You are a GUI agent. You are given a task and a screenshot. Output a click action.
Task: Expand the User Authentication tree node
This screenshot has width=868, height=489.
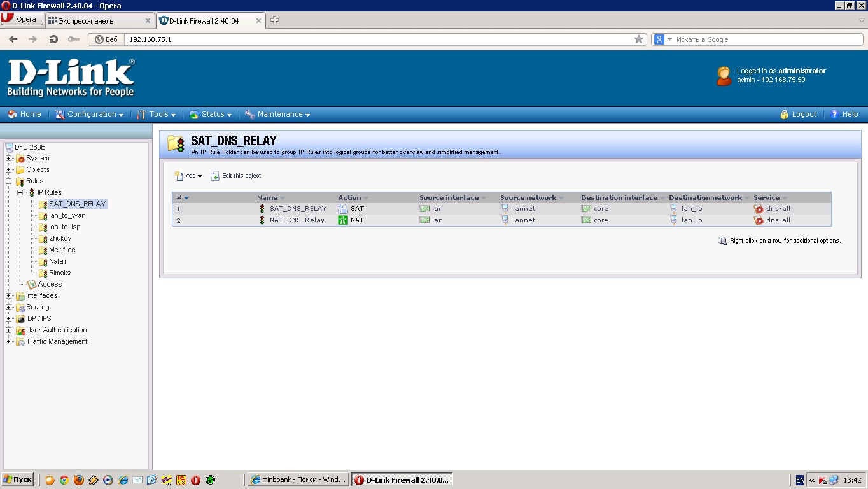pyautogui.click(x=9, y=330)
